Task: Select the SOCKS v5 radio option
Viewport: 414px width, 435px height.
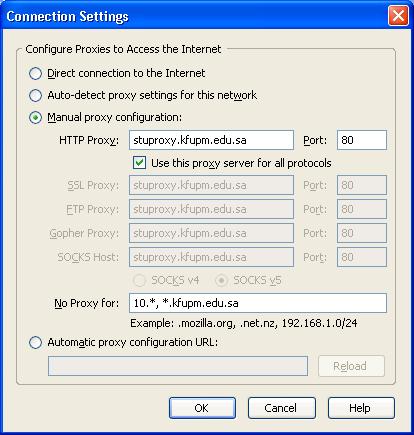Action: pyautogui.click(x=221, y=280)
